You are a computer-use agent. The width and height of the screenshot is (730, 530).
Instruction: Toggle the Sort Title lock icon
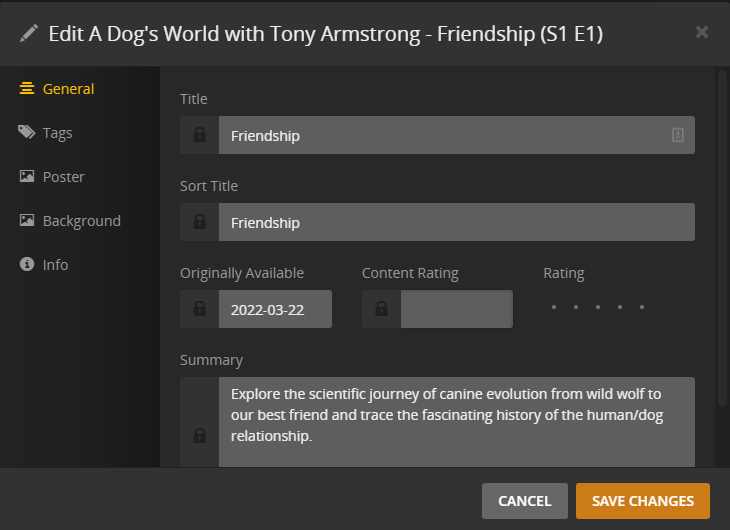[x=199, y=222]
